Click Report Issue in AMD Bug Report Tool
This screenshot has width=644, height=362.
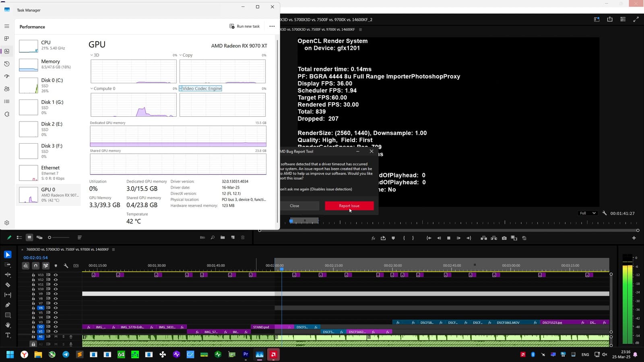tap(349, 206)
